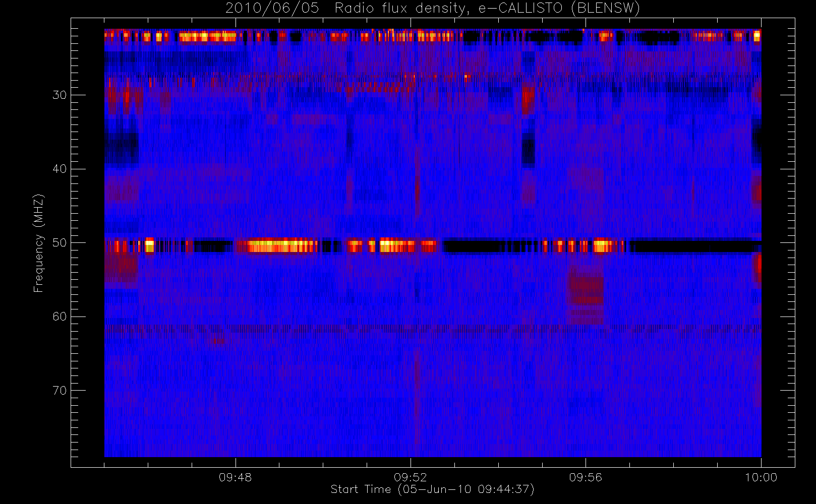The width and height of the screenshot is (816, 504).
Task: Click the 70 MHz frequency label
Action: [x=60, y=391]
